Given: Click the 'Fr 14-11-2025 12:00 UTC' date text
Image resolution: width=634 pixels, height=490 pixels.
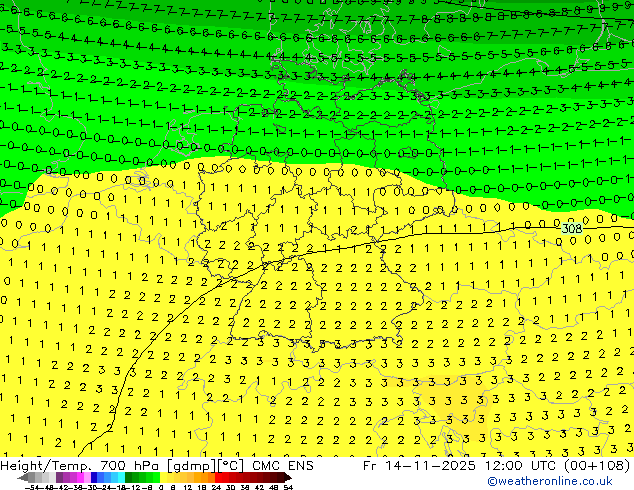Looking at the screenshot, I should pyautogui.click(x=460, y=466).
